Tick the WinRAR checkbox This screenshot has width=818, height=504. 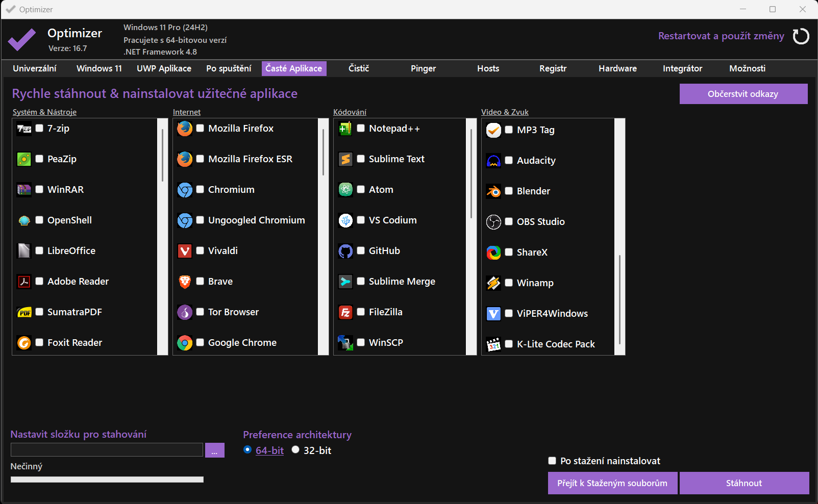(39, 189)
